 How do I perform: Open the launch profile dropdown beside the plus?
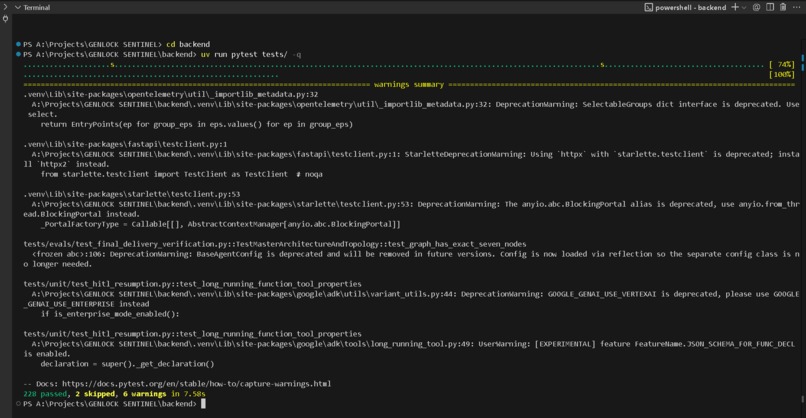click(744, 8)
